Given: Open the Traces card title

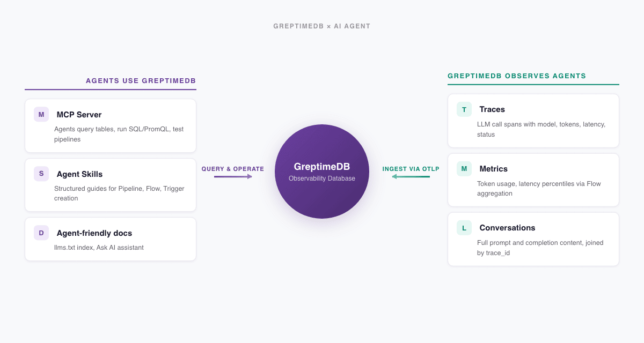Looking at the screenshot, I should point(492,109).
